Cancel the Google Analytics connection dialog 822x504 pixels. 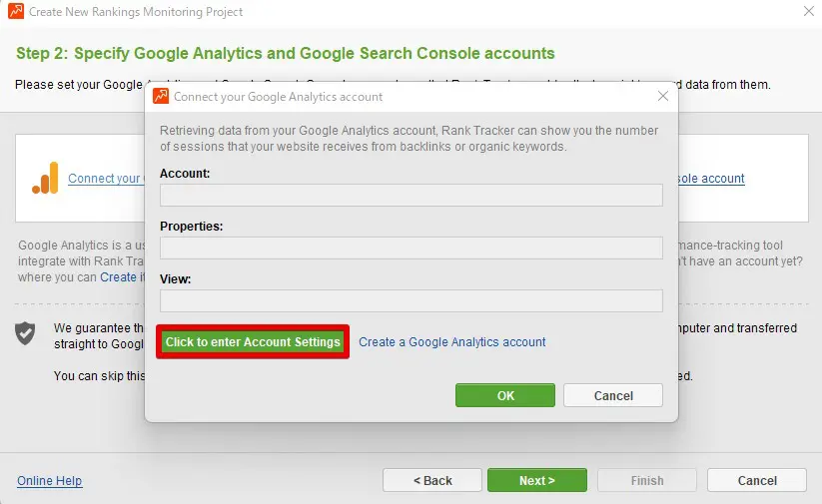point(613,396)
